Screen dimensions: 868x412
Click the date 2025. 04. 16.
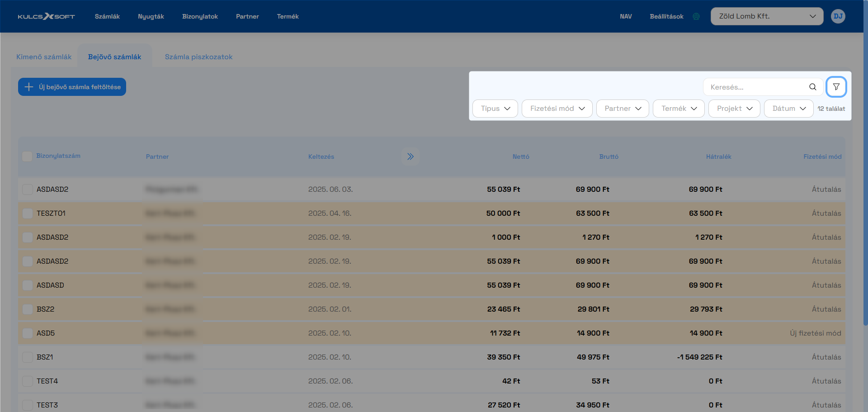(x=330, y=213)
